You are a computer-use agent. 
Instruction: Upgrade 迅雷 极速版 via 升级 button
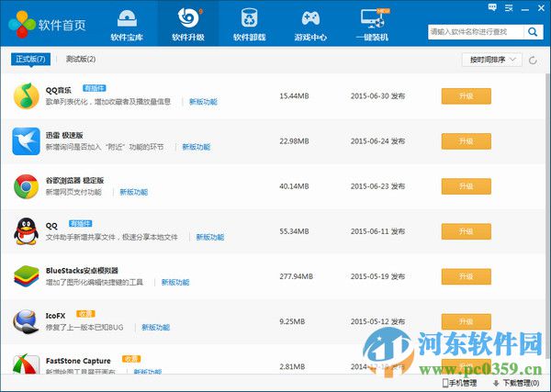coord(466,141)
